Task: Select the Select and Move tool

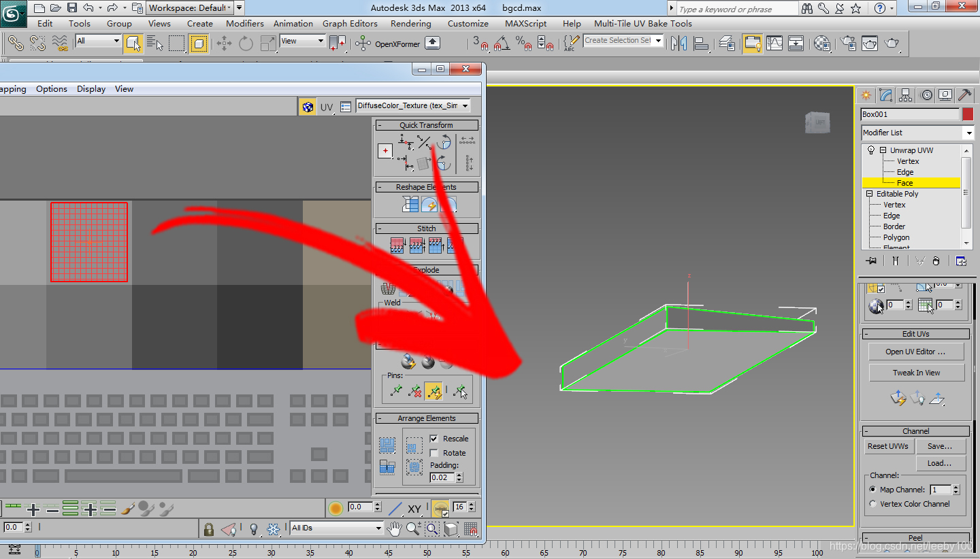Action: pyautogui.click(x=224, y=44)
